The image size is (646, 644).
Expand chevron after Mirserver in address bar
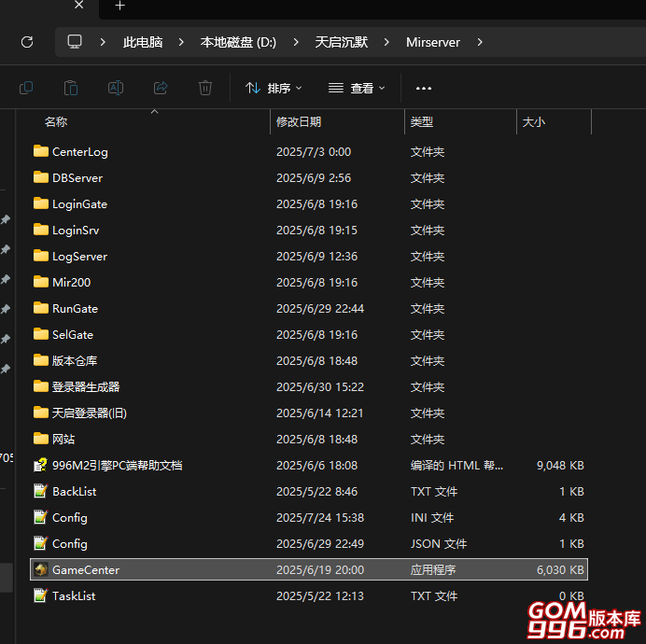coord(481,42)
